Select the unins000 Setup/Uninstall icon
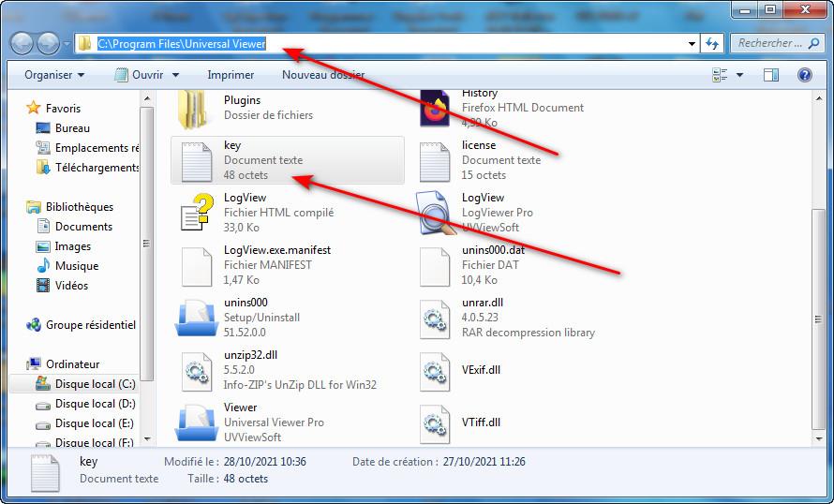Image resolution: width=834 pixels, height=504 pixels. [196, 318]
